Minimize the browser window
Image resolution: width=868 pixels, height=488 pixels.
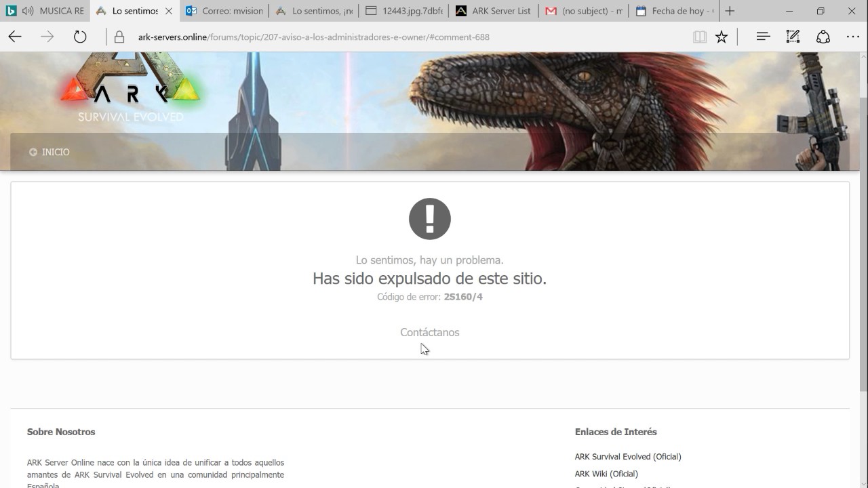click(x=791, y=11)
